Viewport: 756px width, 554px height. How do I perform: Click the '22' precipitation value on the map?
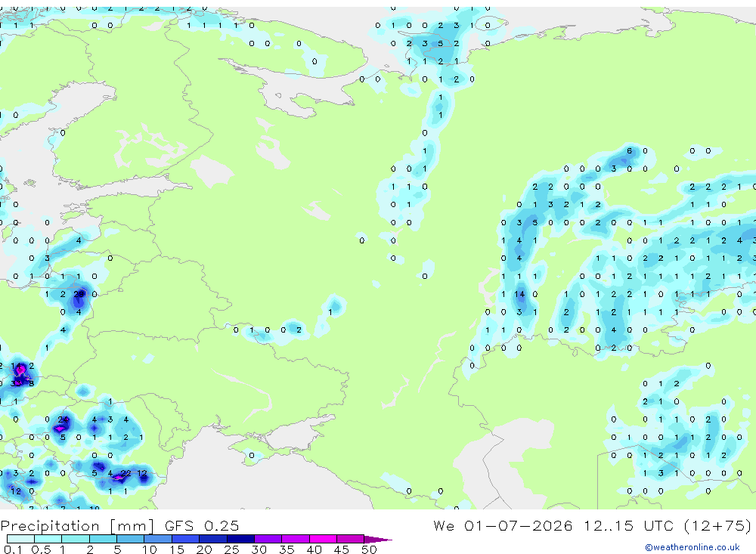tap(125, 473)
